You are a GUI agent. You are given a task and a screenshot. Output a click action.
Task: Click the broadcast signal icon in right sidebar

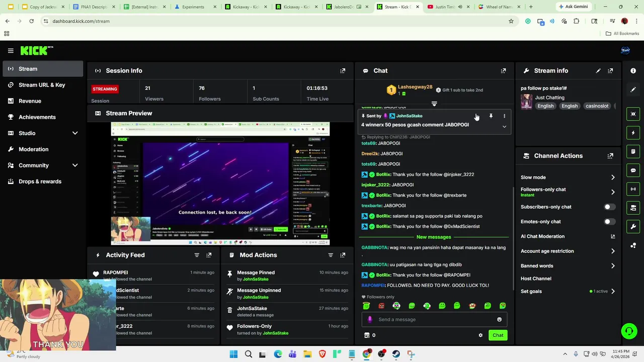pyautogui.click(x=633, y=189)
